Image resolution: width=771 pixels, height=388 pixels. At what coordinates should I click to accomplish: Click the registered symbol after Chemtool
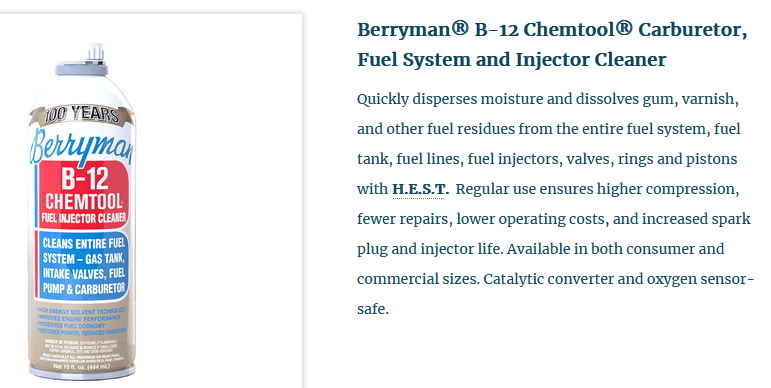pyautogui.click(x=623, y=28)
